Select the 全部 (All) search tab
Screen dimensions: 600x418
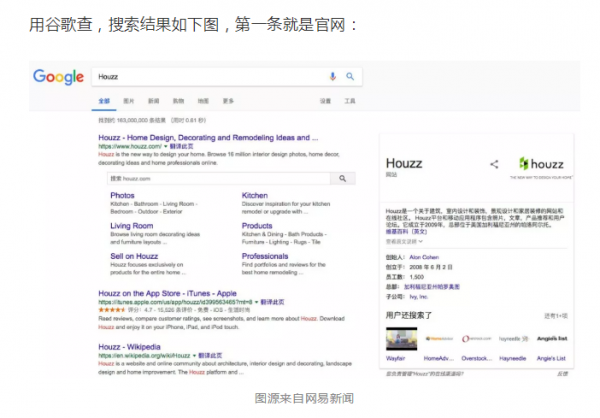click(104, 101)
